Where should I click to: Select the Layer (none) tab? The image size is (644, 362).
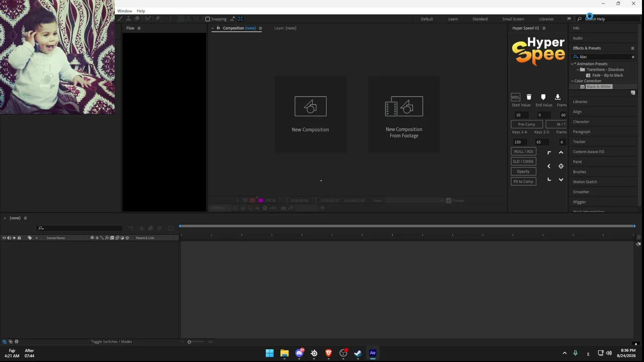click(x=285, y=28)
